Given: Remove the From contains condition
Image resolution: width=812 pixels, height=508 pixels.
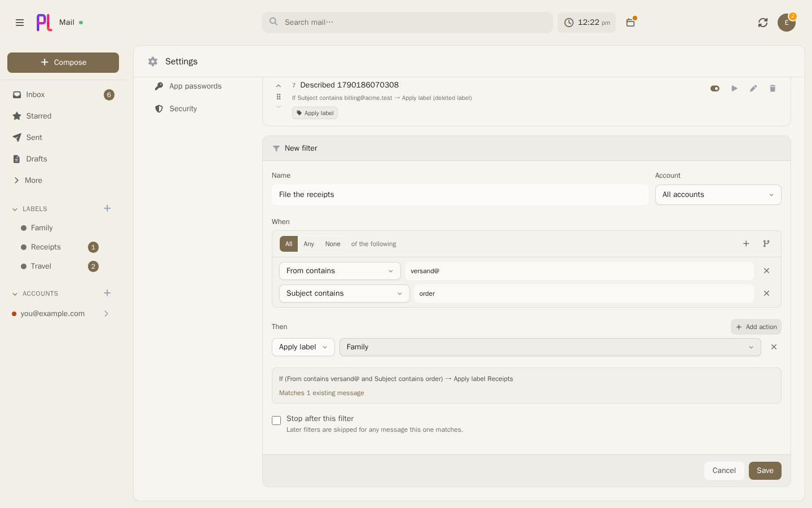Looking at the screenshot, I should 766,271.
